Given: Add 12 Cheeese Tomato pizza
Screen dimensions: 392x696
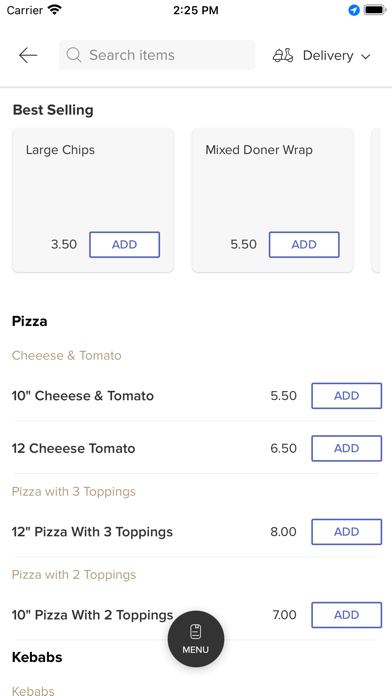Looking at the screenshot, I should point(347,448).
